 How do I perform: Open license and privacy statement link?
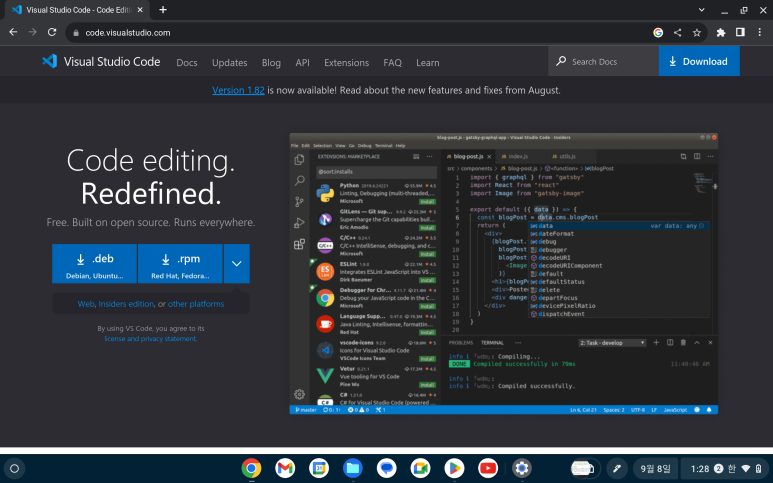click(150, 339)
